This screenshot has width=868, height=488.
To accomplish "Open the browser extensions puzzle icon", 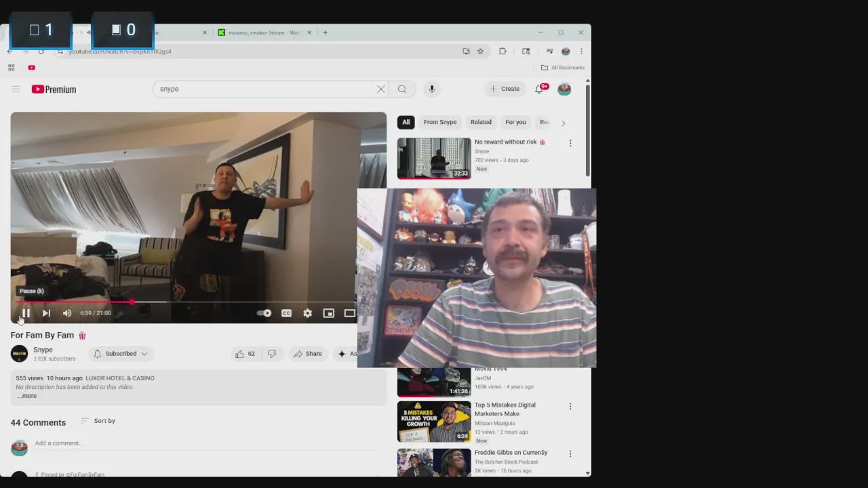I will (502, 52).
